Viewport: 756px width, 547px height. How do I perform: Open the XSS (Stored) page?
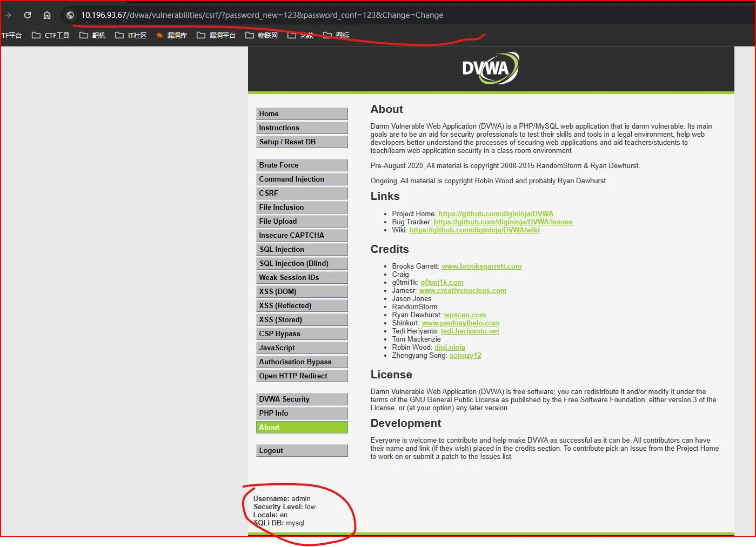coord(302,319)
